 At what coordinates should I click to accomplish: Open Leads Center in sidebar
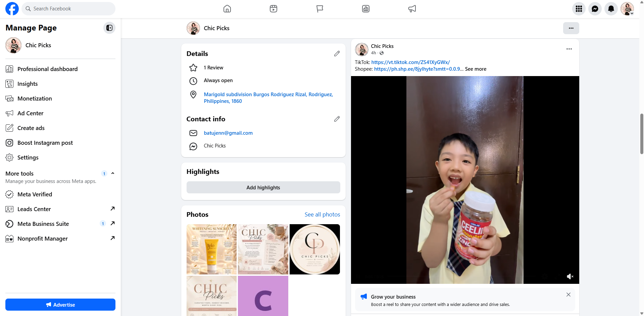pyautogui.click(x=60, y=209)
